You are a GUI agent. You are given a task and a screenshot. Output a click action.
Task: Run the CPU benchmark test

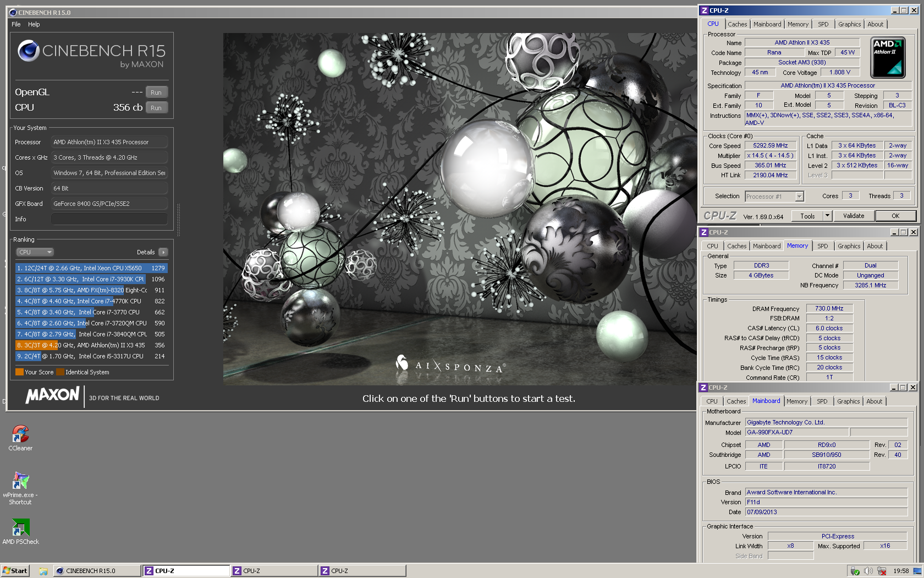tap(156, 108)
